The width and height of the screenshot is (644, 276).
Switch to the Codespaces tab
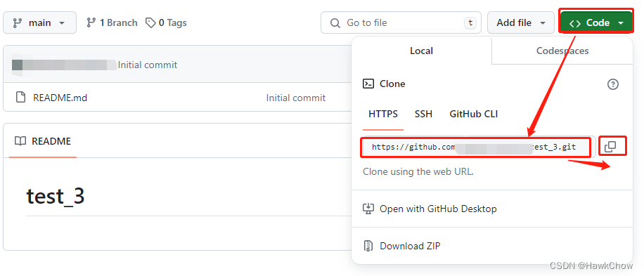(562, 51)
